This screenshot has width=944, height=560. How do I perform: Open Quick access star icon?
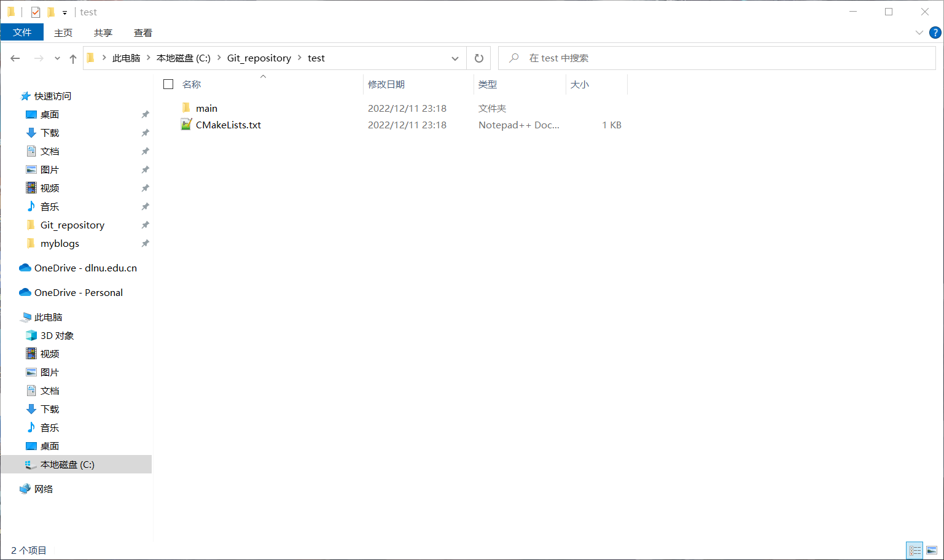click(25, 96)
